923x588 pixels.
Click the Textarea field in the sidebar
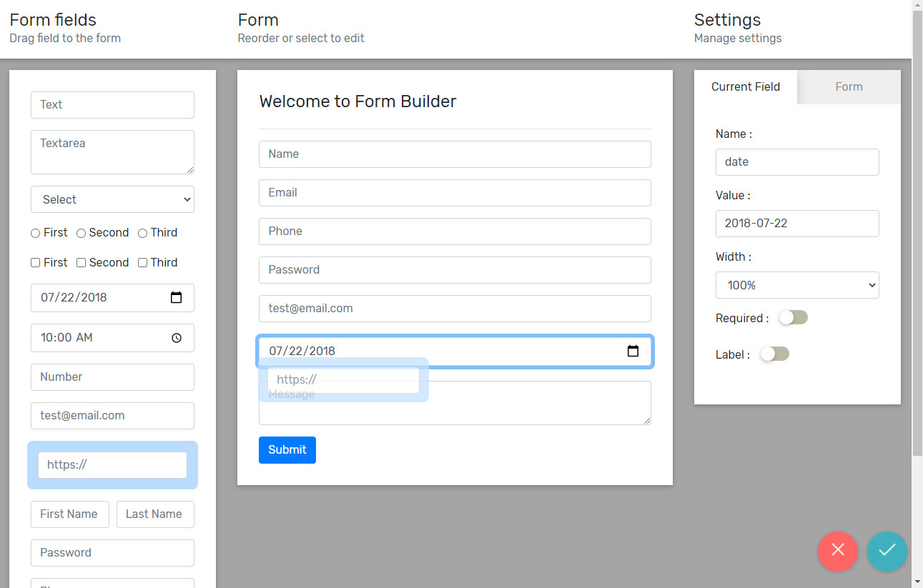pyautogui.click(x=112, y=151)
